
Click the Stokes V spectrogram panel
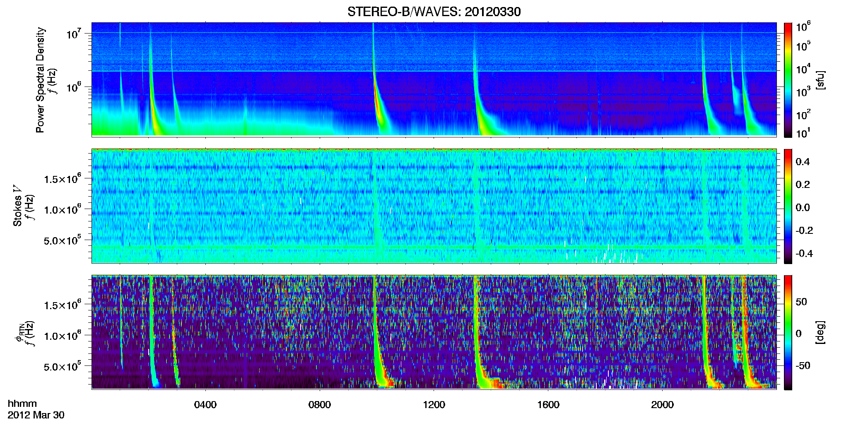tap(434, 206)
